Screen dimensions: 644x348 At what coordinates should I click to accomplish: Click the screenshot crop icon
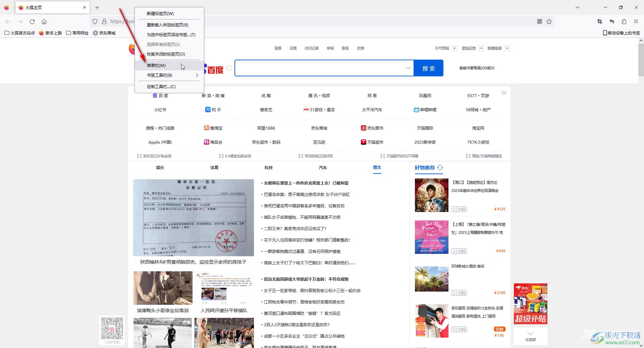(600, 21)
